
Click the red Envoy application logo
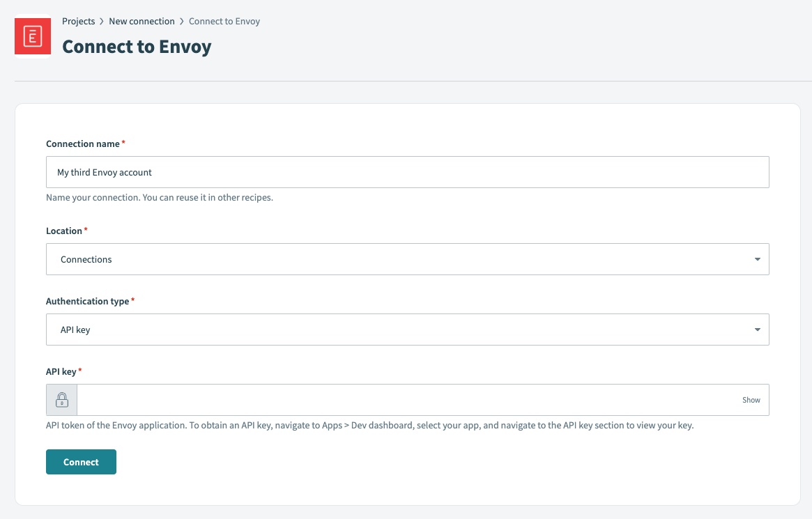point(32,36)
